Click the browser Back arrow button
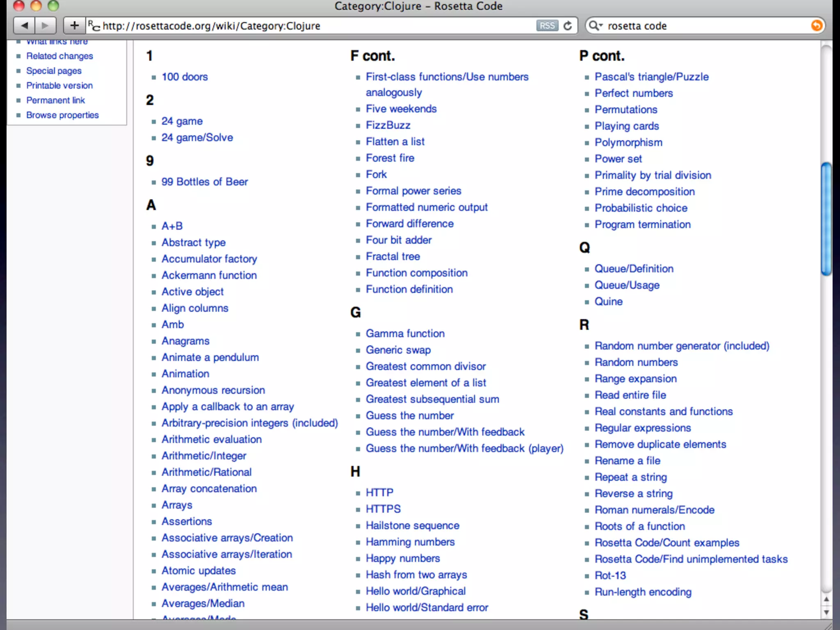 25,26
